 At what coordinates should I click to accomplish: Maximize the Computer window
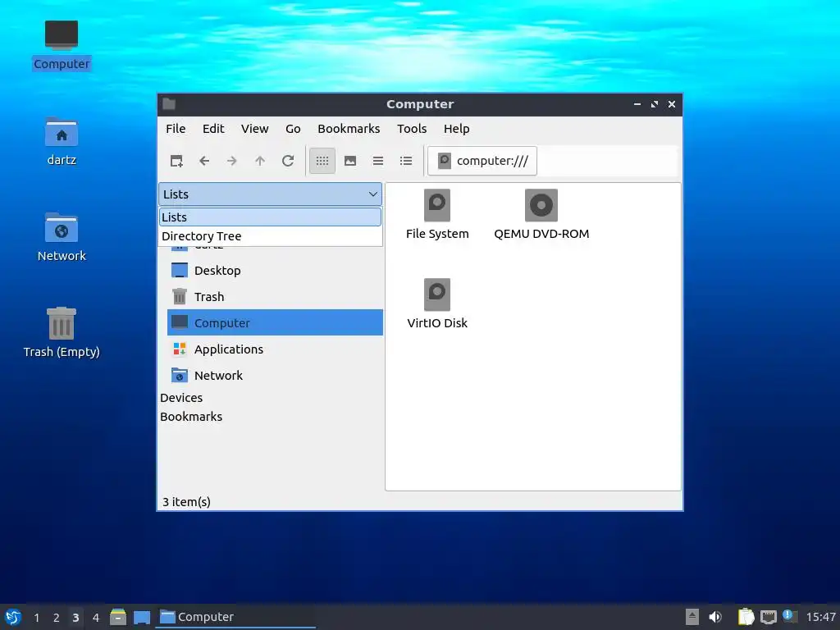(654, 104)
